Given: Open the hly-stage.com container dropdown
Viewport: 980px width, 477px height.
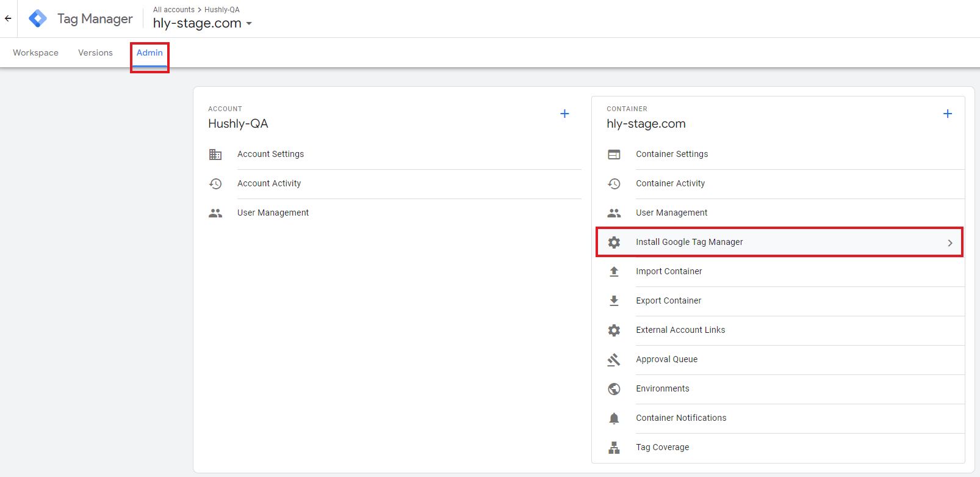Looking at the screenshot, I should pos(202,23).
